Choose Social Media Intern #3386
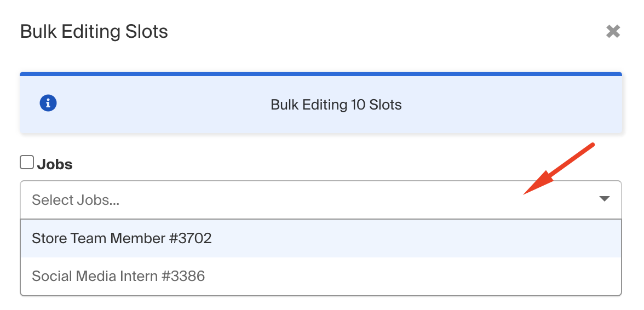The width and height of the screenshot is (644, 310). click(x=321, y=276)
